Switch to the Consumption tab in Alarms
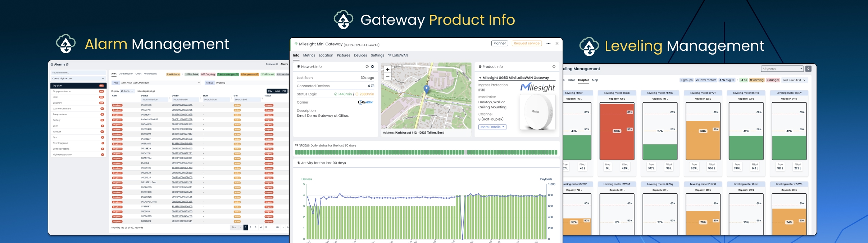 coord(126,74)
